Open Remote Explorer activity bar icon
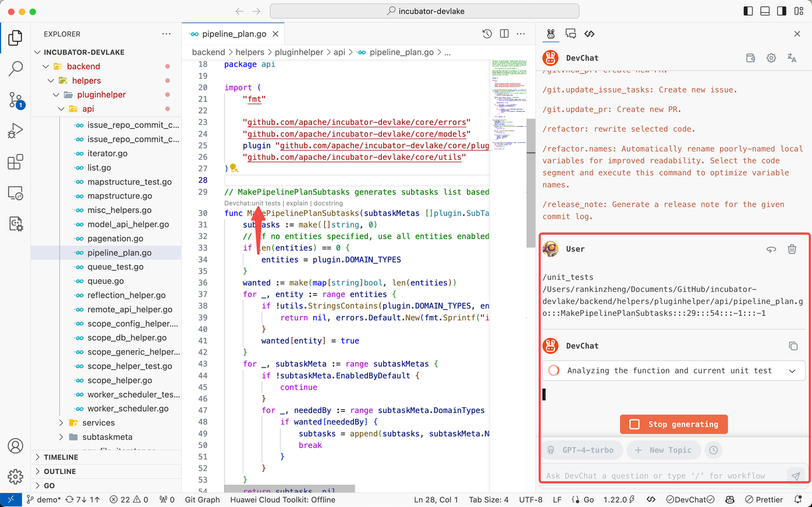 click(15, 192)
